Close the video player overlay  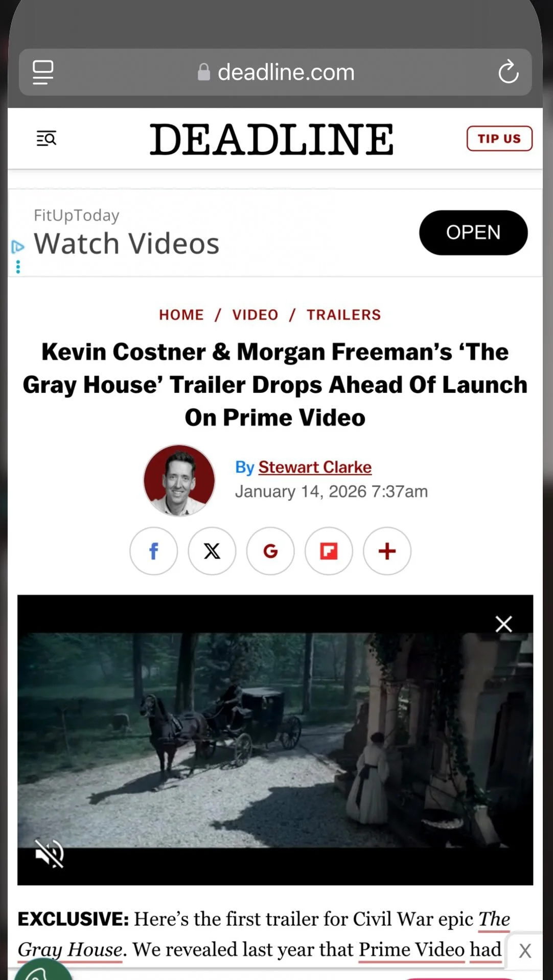point(503,623)
